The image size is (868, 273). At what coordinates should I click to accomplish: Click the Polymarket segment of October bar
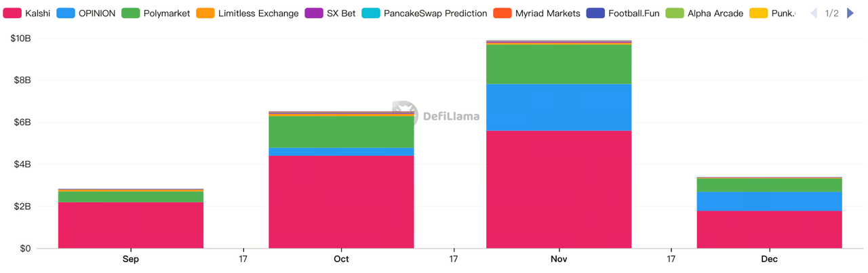341,132
